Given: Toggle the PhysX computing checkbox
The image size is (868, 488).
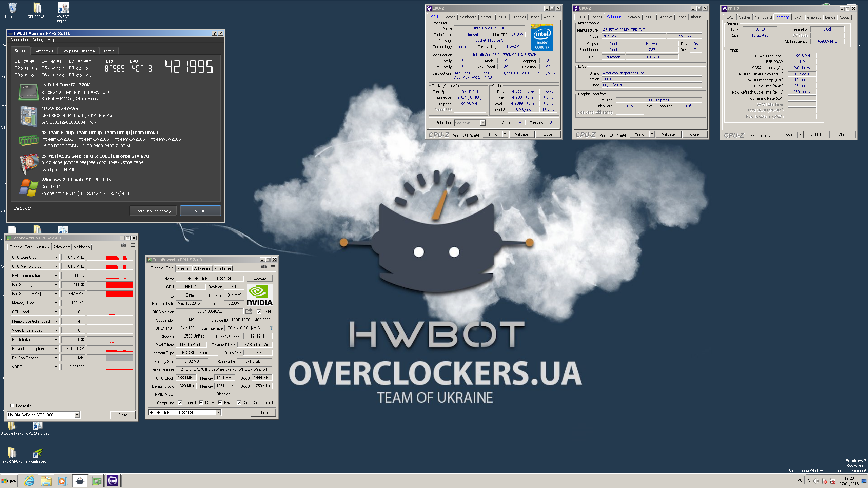Looking at the screenshot, I should (220, 403).
